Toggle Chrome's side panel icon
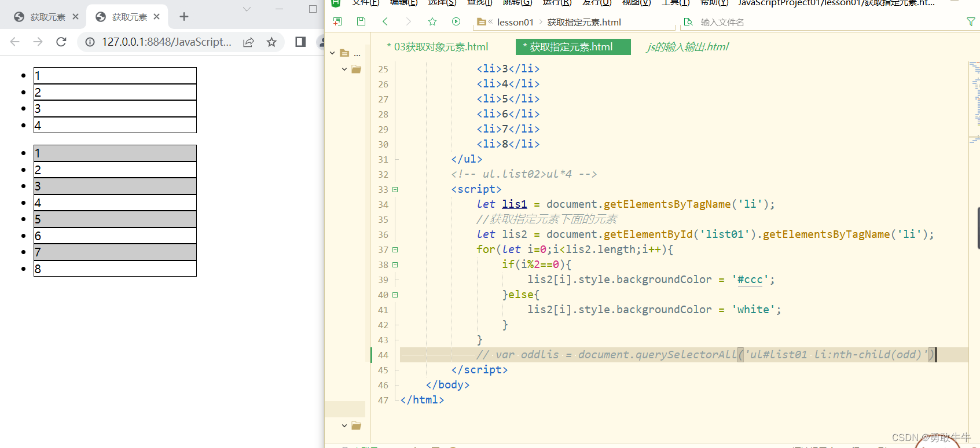The image size is (980, 448). click(x=300, y=42)
